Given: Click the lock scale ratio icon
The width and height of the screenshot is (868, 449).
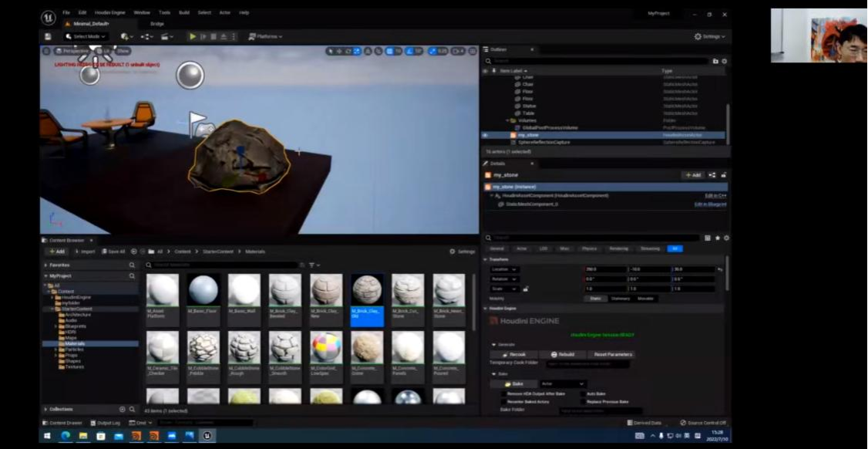Looking at the screenshot, I should coord(526,289).
